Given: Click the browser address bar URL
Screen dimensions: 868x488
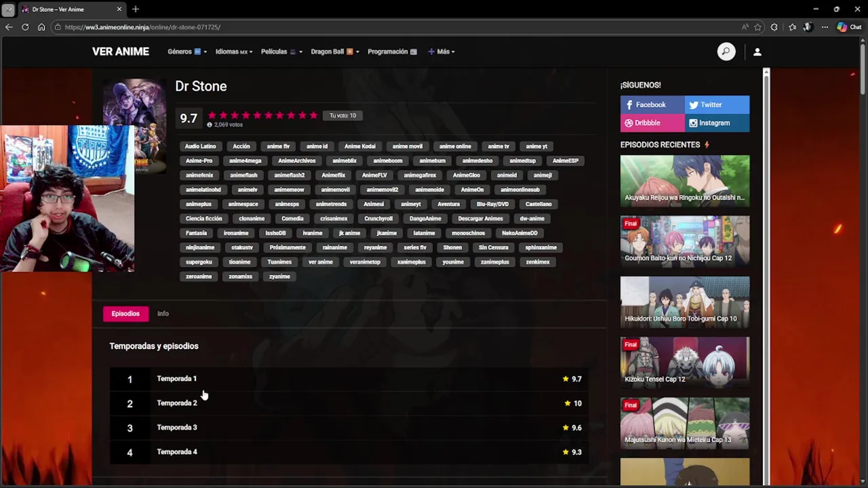Looking at the screenshot, I should coord(142,27).
